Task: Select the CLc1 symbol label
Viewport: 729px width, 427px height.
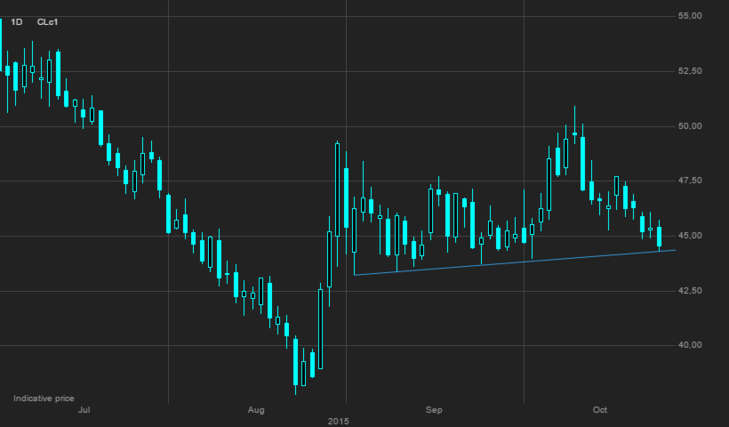Action: tap(47, 20)
